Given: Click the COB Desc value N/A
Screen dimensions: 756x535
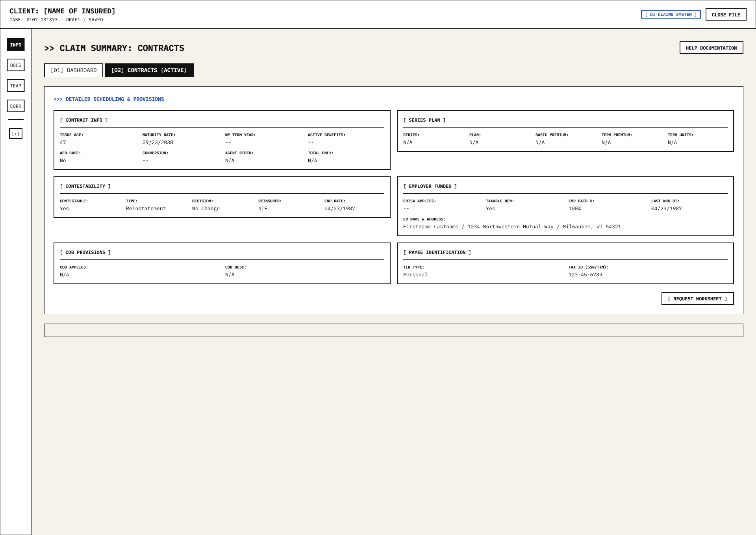Looking at the screenshot, I should coord(230,275).
